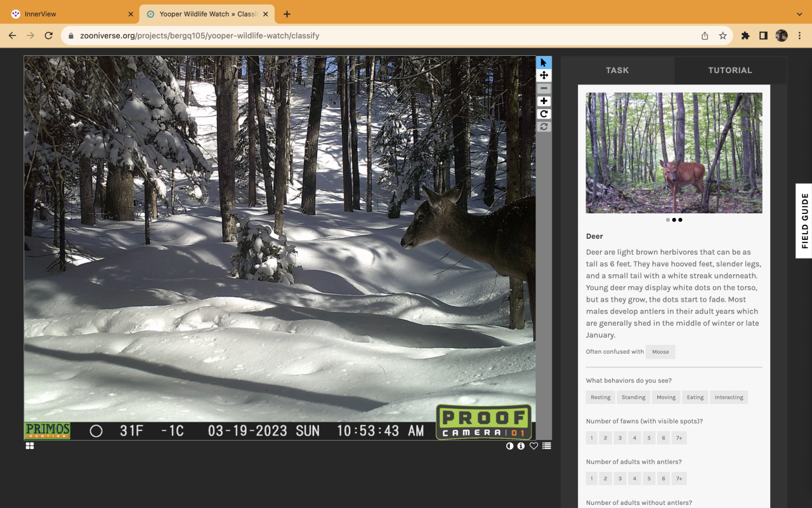Go back in browser history
Image resolution: width=812 pixels, height=508 pixels.
(13, 36)
